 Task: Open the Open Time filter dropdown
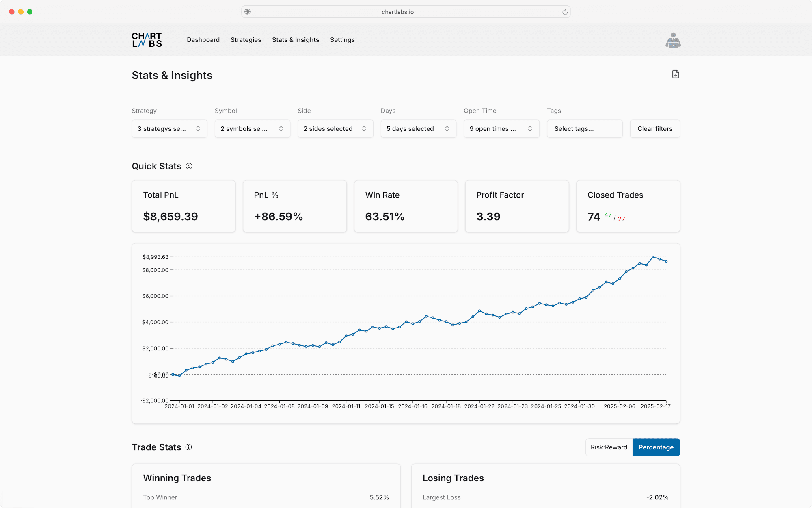tap(501, 129)
